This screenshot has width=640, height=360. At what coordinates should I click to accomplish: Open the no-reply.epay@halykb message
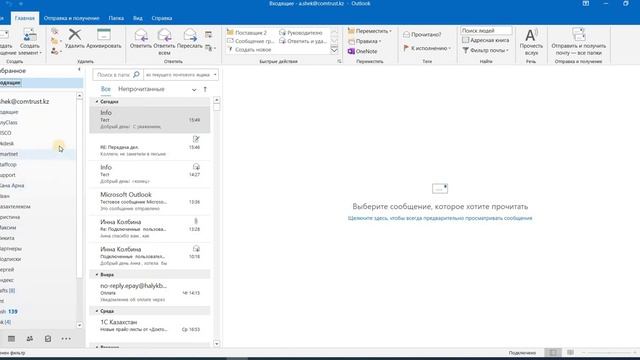150,292
